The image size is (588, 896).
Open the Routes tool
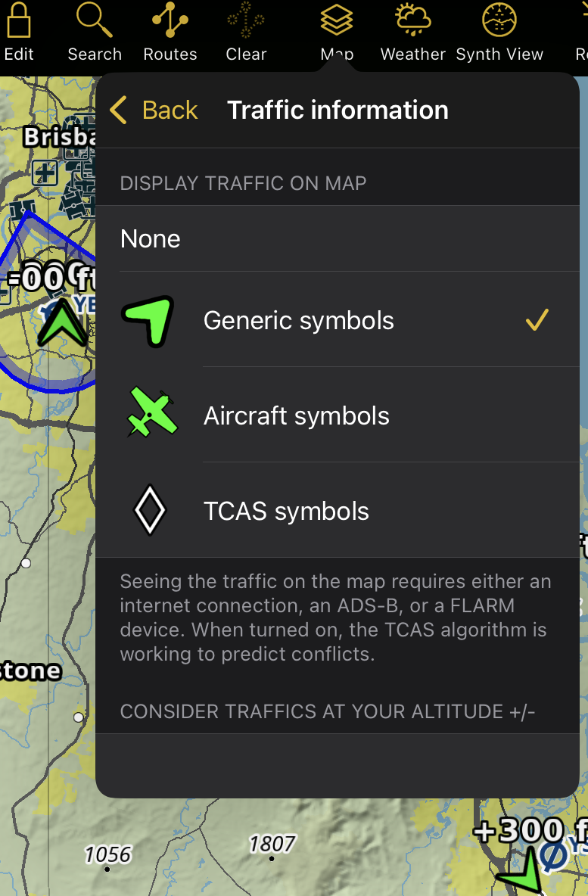pyautogui.click(x=170, y=23)
